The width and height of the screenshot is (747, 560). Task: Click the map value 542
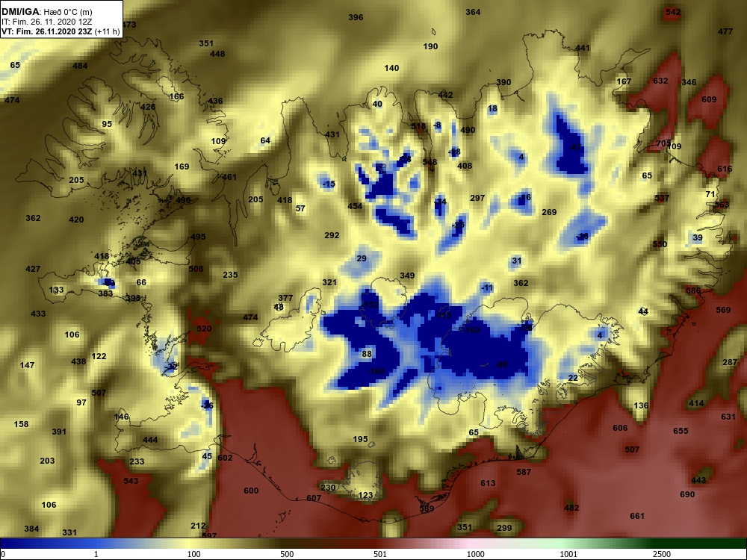673,12
